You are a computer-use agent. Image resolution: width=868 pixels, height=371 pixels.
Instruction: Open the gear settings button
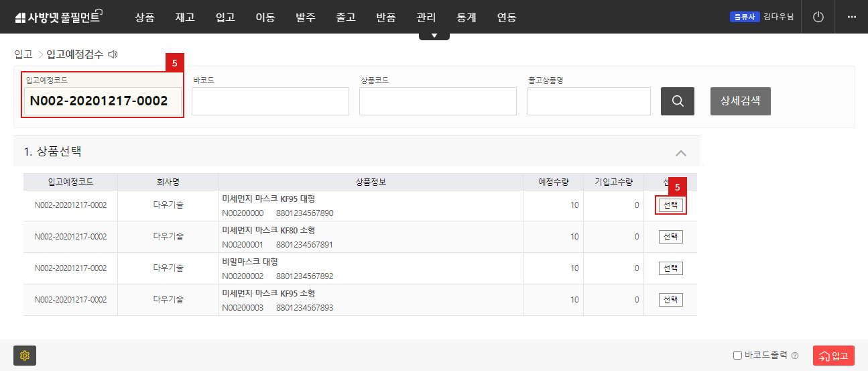[25, 356]
